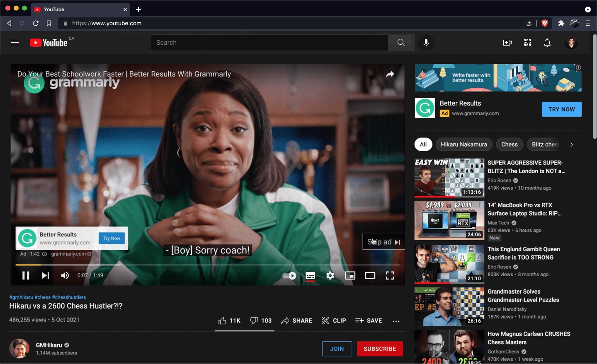Click the page vertical scrollbar

(x=595, y=86)
